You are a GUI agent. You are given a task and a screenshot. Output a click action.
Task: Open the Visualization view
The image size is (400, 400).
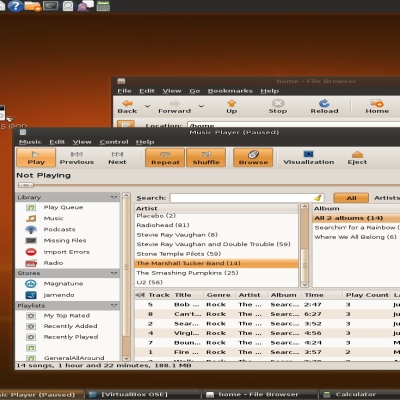[309, 158]
